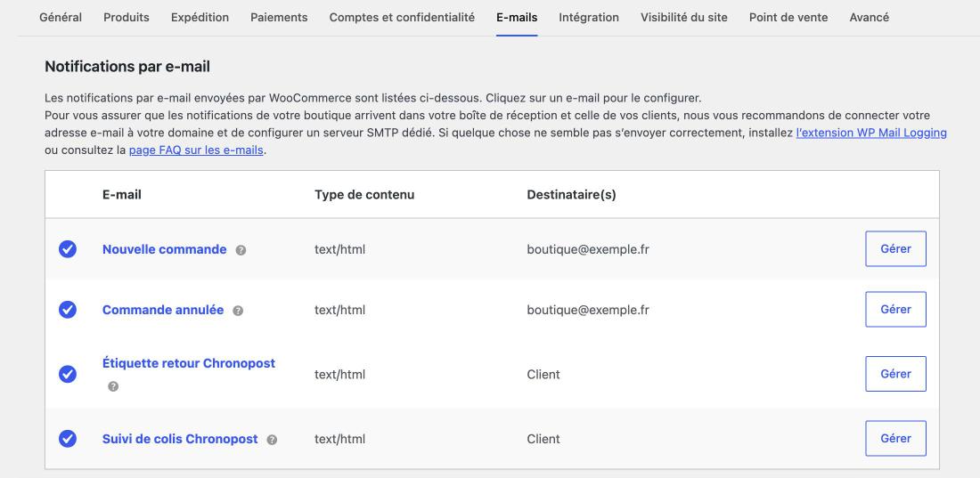Open the Nouvelle commande email link
980x478 pixels.
(x=165, y=249)
